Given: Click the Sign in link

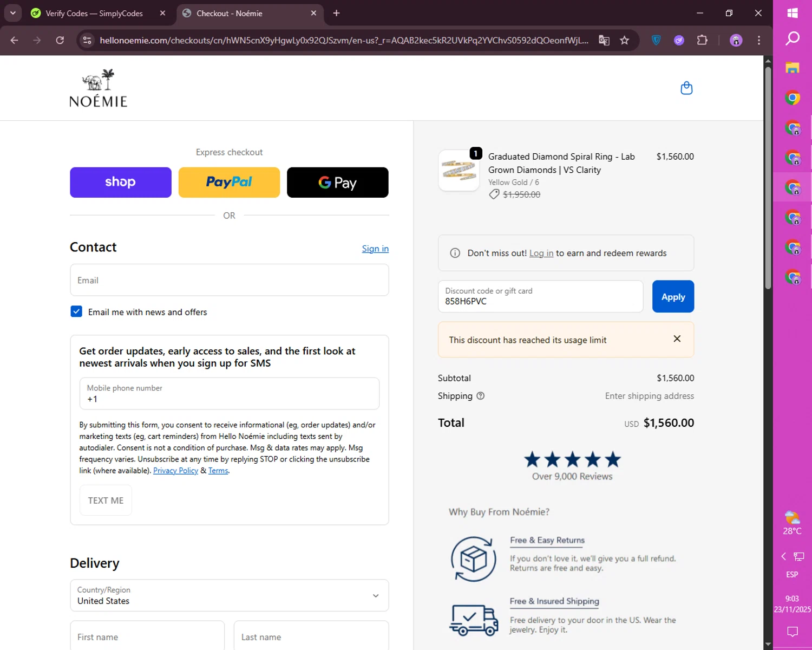Looking at the screenshot, I should coord(375,249).
